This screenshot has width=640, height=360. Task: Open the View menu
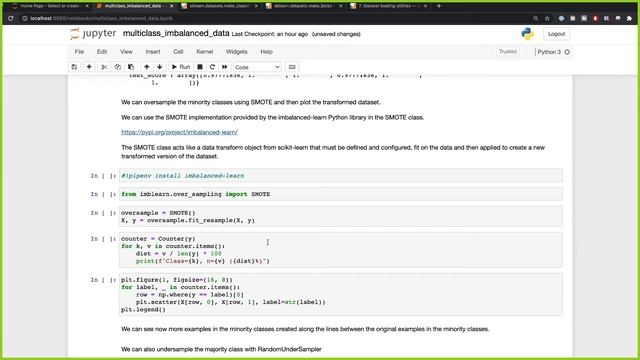pyautogui.click(x=126, y=52)
